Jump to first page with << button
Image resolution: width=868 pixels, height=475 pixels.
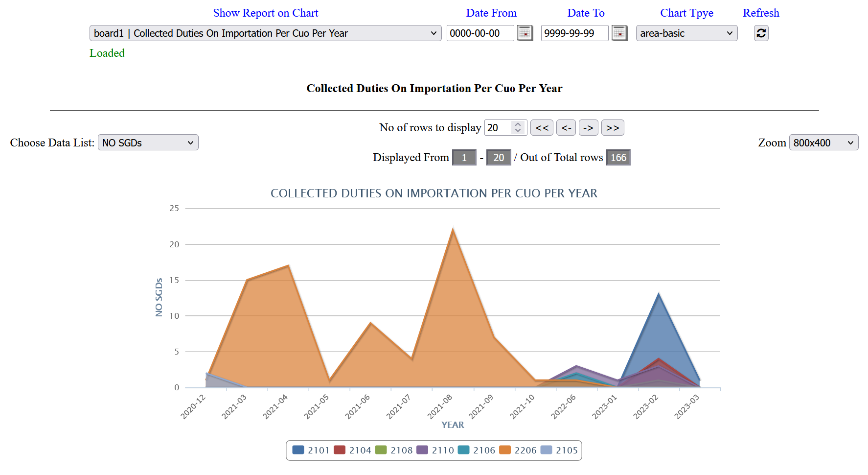click(x=542, y=128)
